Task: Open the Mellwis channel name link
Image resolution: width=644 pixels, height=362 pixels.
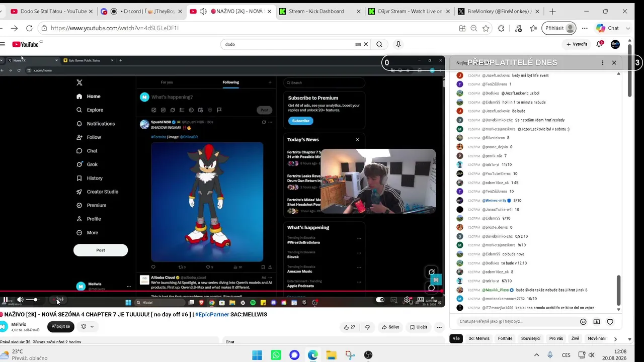Action: click(19, 324)
